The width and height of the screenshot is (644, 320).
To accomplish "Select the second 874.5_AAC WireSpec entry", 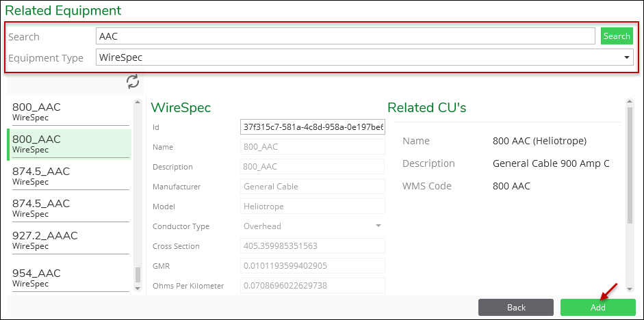I will click(70, 208).
